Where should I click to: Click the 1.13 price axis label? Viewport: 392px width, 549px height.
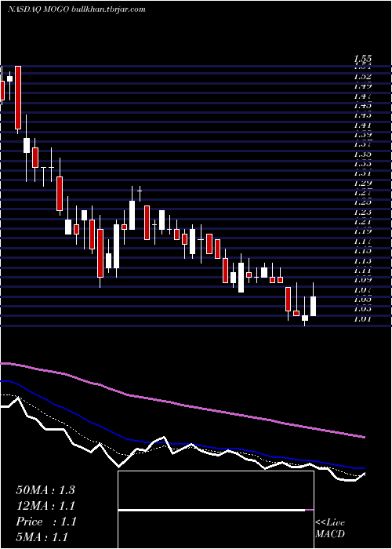[362, 260]
